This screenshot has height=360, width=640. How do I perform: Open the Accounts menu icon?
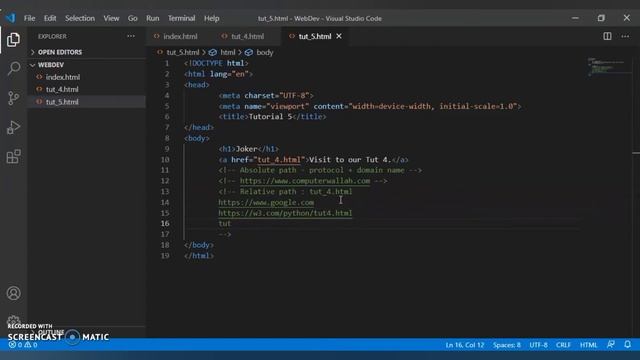point(13,293)
